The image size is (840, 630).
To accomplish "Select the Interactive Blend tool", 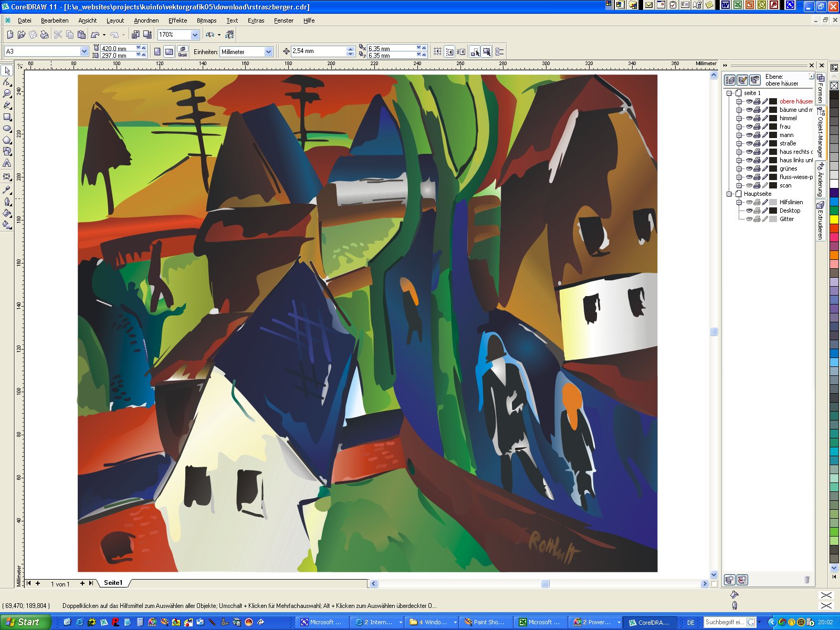I will (x=7, y=177).
